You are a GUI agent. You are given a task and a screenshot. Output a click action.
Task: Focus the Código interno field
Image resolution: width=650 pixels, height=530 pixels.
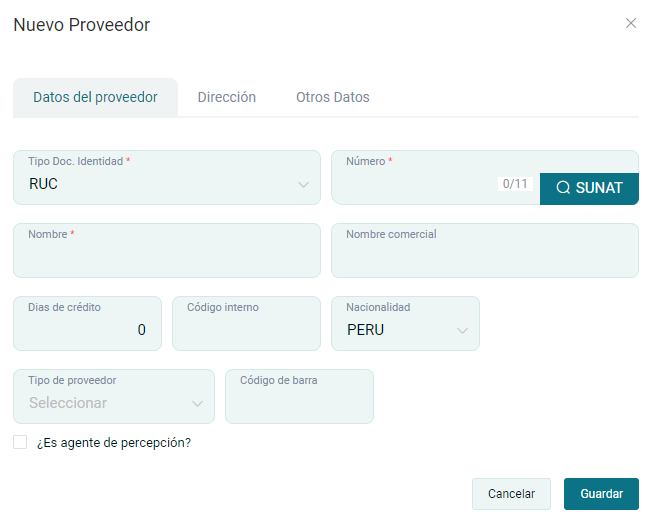[246, 330]
